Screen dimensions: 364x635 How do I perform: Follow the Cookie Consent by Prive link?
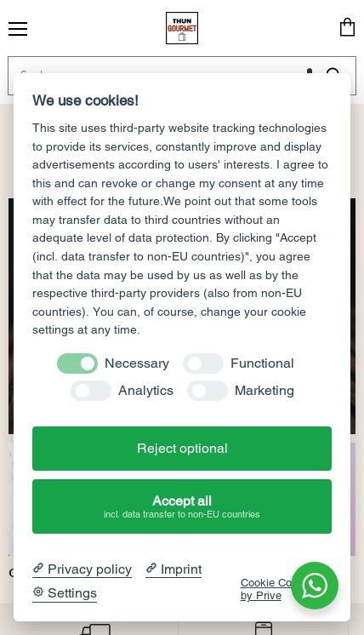(x=265, y=589)
